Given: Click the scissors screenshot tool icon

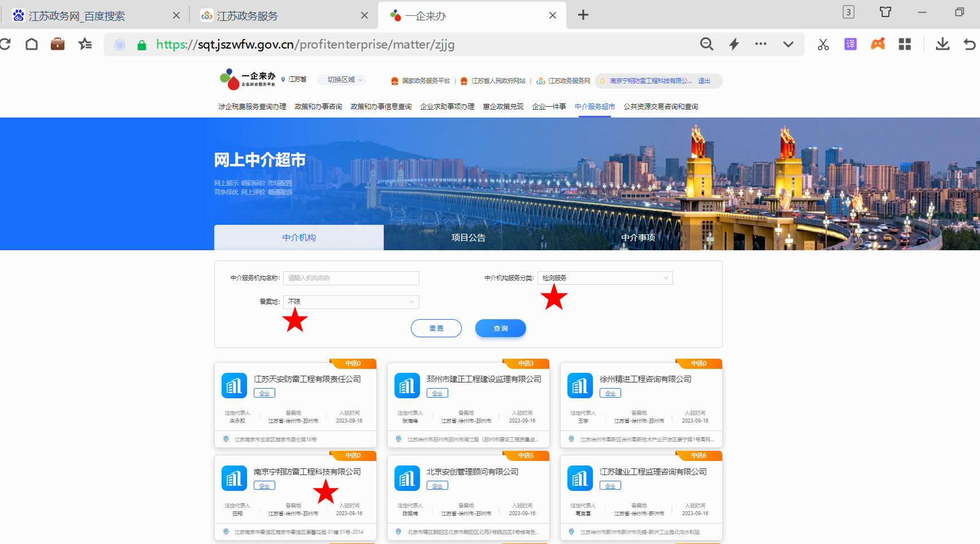Looking at the screenshot, I should tap(823, 44).
